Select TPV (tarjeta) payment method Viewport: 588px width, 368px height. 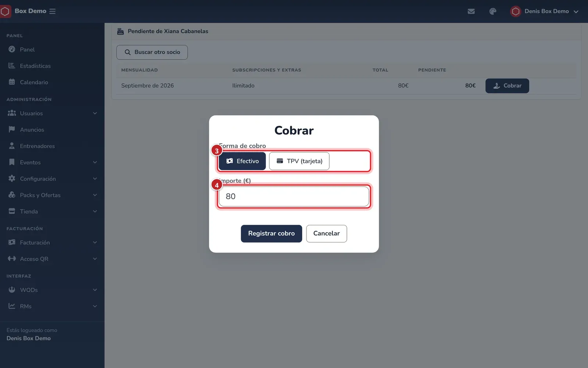[x=299, y=161]
